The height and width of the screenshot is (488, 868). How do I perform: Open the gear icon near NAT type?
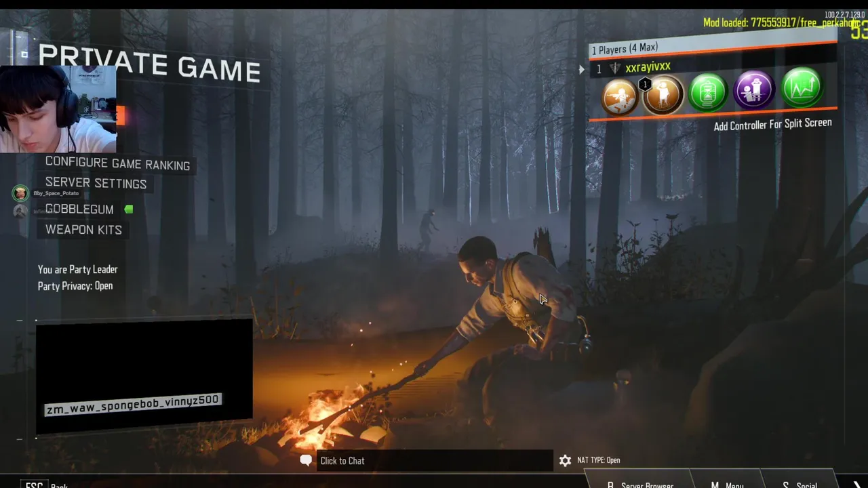[565, 461]
